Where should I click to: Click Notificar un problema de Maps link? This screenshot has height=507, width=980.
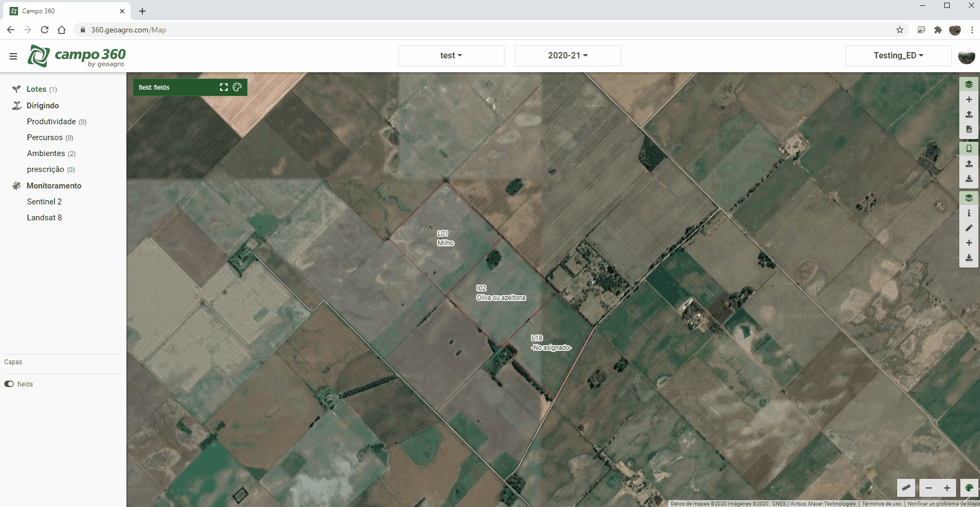943,503
